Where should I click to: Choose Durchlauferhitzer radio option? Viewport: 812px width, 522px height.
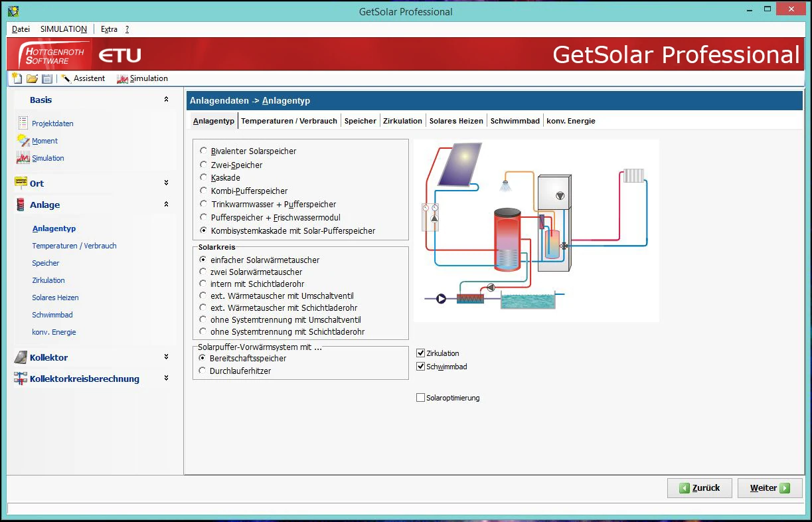203,371
